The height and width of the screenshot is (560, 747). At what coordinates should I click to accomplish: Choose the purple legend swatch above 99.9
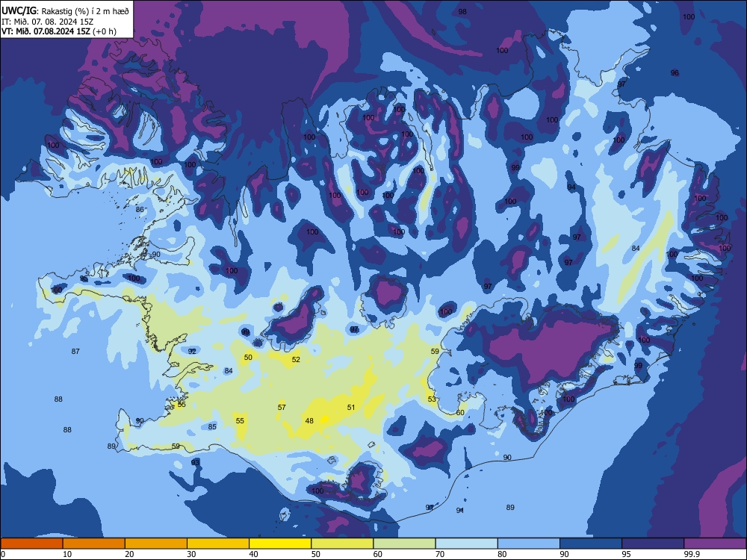pyautogui.click(x=715, y=544)
